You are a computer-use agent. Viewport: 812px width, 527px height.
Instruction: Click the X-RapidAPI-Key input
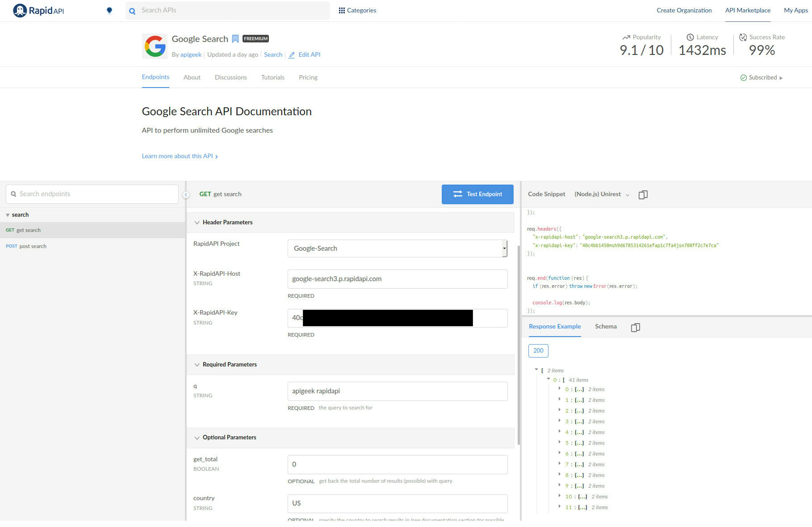pos(398,318)
